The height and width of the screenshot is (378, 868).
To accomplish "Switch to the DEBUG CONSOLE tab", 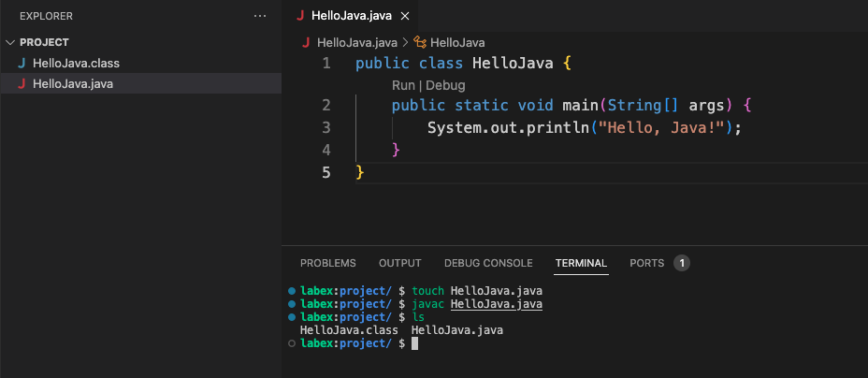I will (x=488, y=264).
